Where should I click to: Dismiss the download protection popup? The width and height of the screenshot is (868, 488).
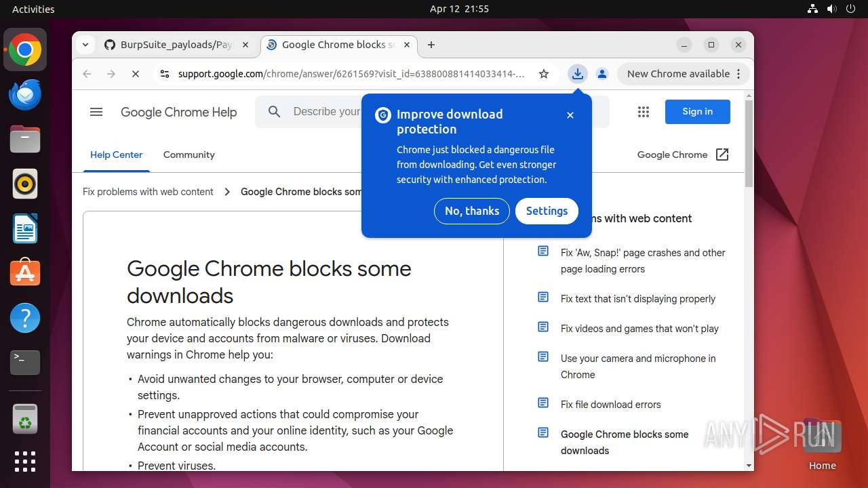570,115
